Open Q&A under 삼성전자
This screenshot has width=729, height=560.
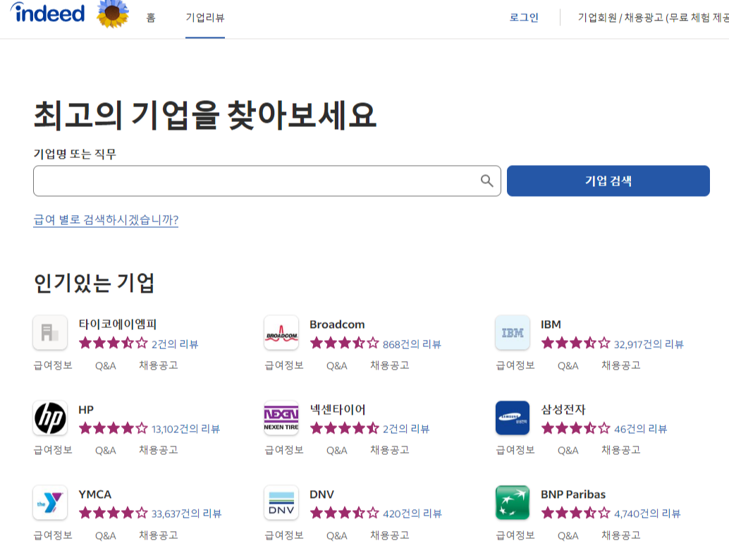[568, 451]
